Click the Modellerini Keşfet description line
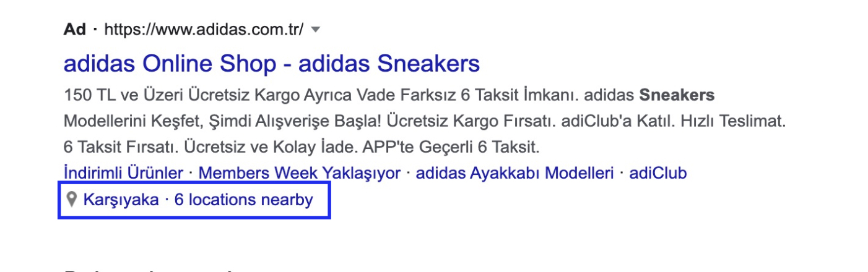The height and width of the screenshot is (272, 868). coord(425,122)
